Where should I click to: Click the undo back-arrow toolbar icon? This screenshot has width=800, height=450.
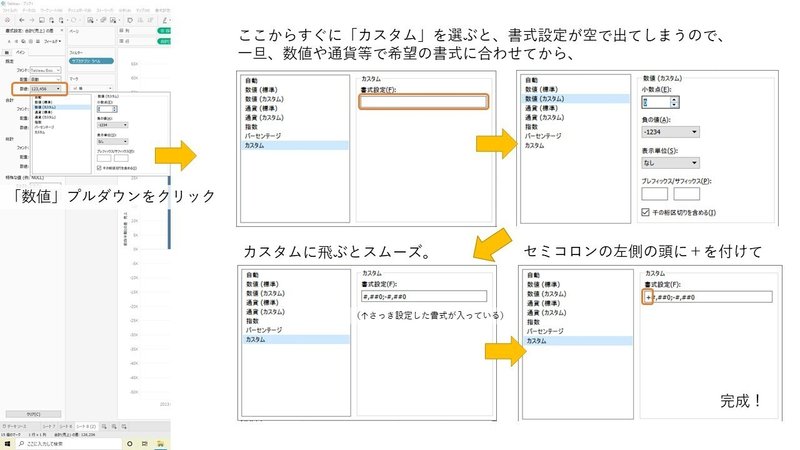(21, 20)
